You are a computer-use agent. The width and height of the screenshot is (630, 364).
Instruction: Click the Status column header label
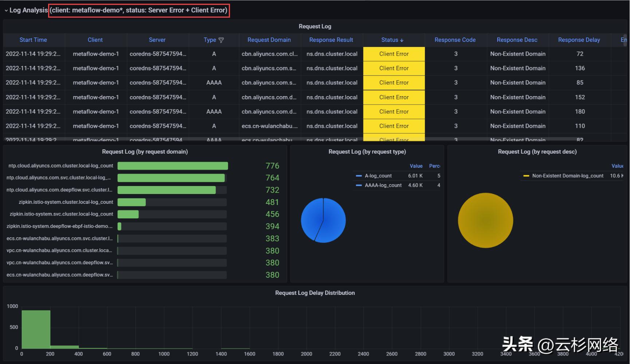(x=390, y=40)
